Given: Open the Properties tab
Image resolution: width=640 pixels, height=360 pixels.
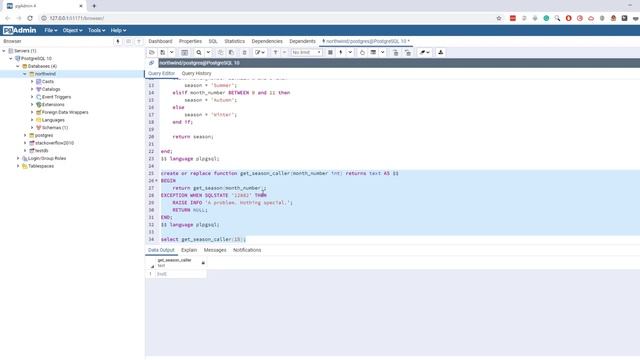Looking at the screenshot, I should point(190,41).
